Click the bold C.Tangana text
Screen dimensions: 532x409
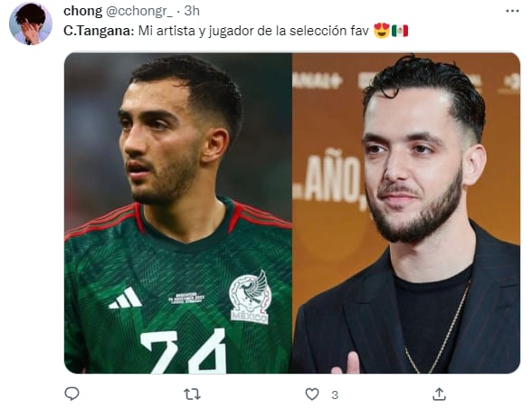tap(99, 31)
